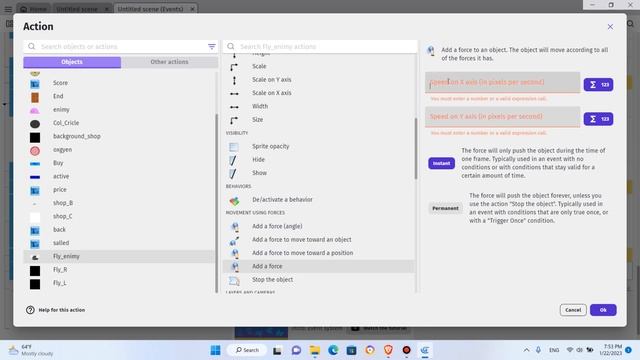Select the Score object icon

[x=35, y=84]
